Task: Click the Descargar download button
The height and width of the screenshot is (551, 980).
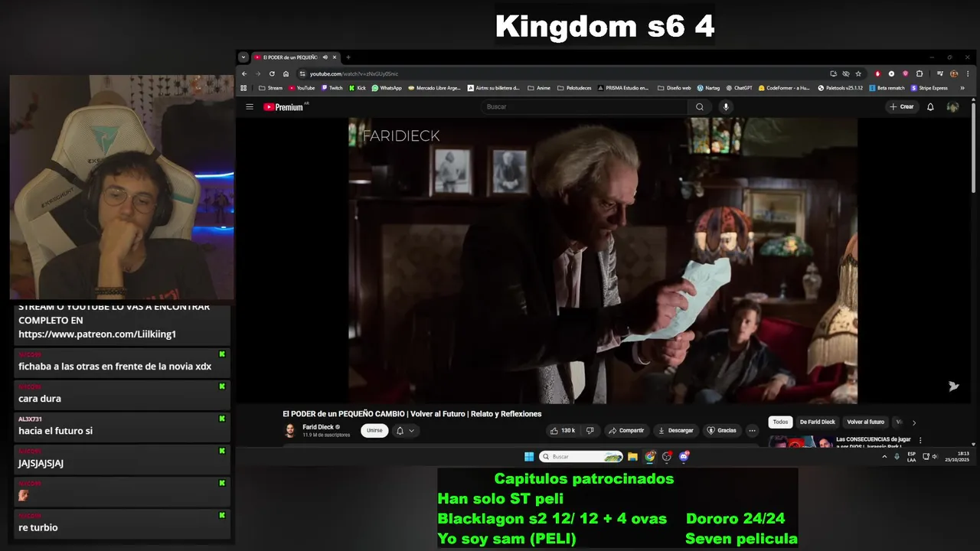Action: pyautogui.click(x=675, y=431)
